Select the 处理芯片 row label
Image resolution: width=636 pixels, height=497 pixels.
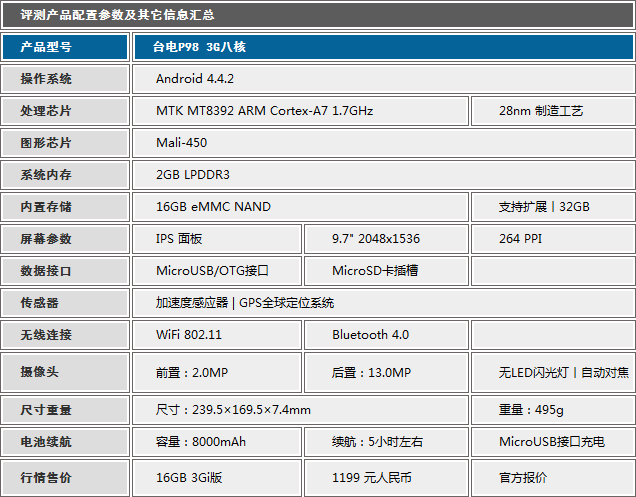[65, 111]
